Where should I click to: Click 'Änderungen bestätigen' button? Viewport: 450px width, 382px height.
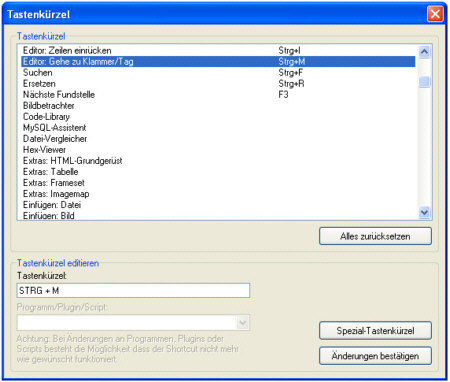click(375, 356)
